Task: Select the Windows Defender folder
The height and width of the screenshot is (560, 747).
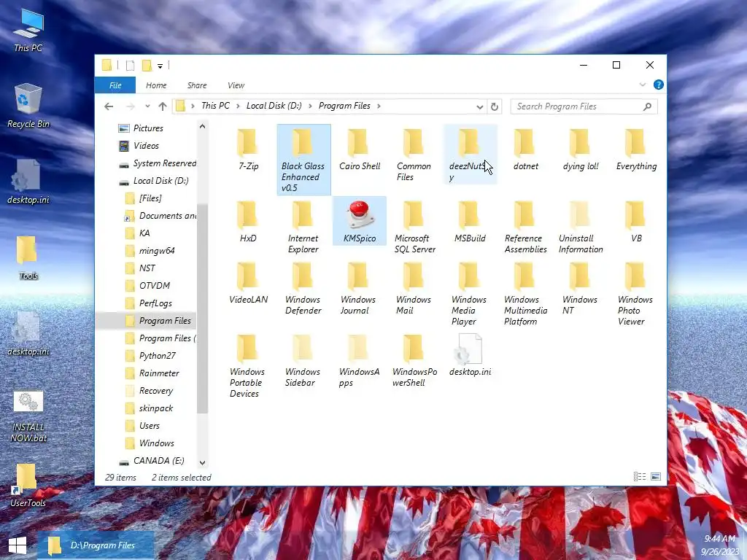Action: (x=303, y=288)
